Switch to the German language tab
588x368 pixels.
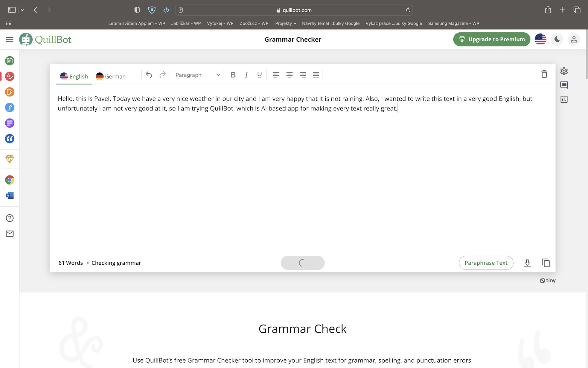tap(111, 76)
